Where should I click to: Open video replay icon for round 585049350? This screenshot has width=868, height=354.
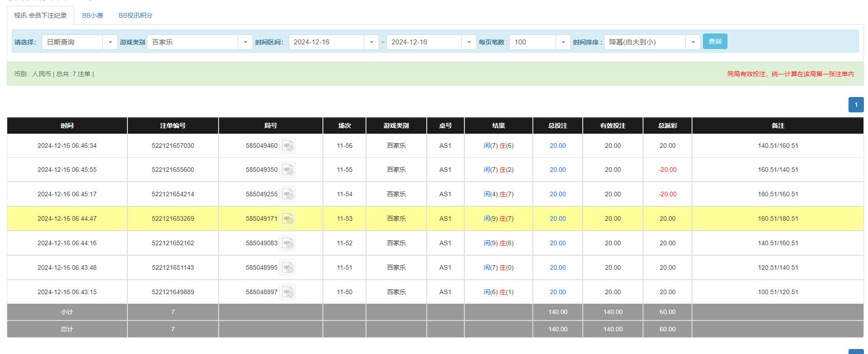288,170
